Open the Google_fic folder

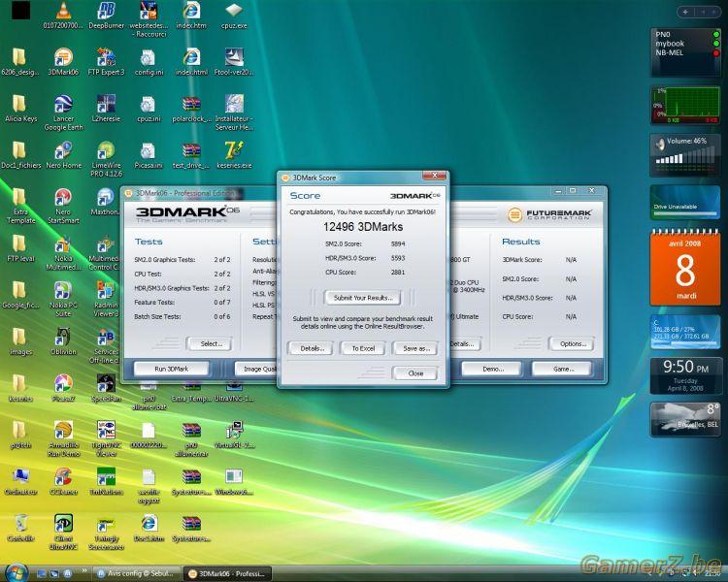(x=21, y=295)
